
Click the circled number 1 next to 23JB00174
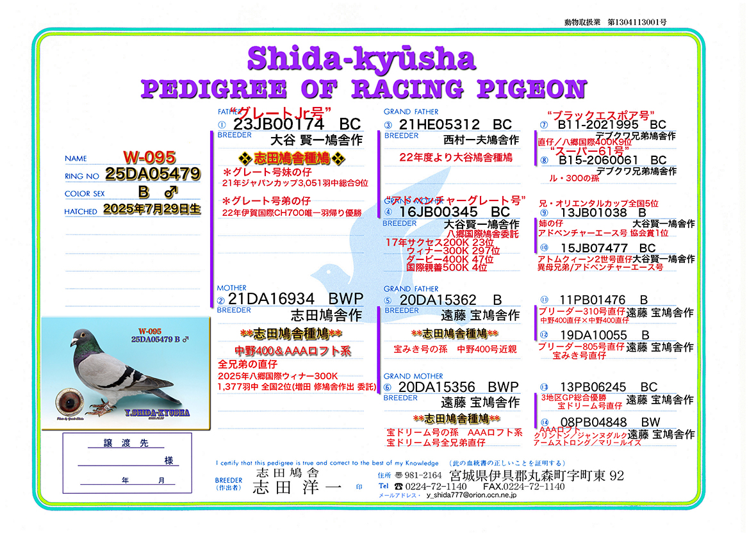point(222,125)
